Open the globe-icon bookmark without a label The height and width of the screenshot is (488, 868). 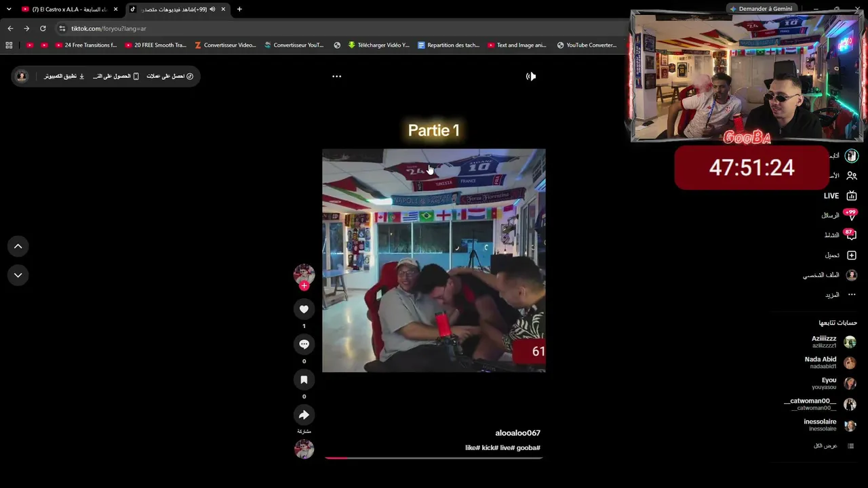337,45
